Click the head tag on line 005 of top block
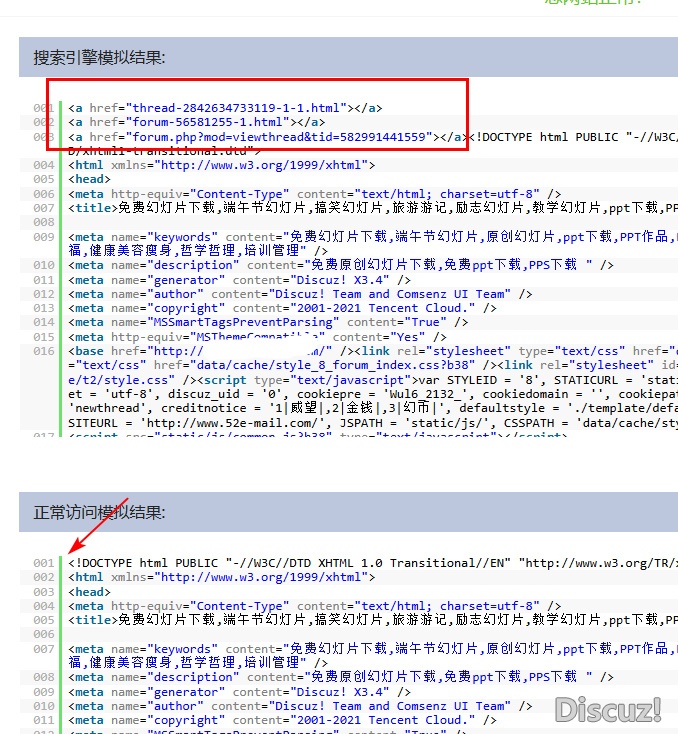This screenshot has height=734, width=678. point(90,179)
